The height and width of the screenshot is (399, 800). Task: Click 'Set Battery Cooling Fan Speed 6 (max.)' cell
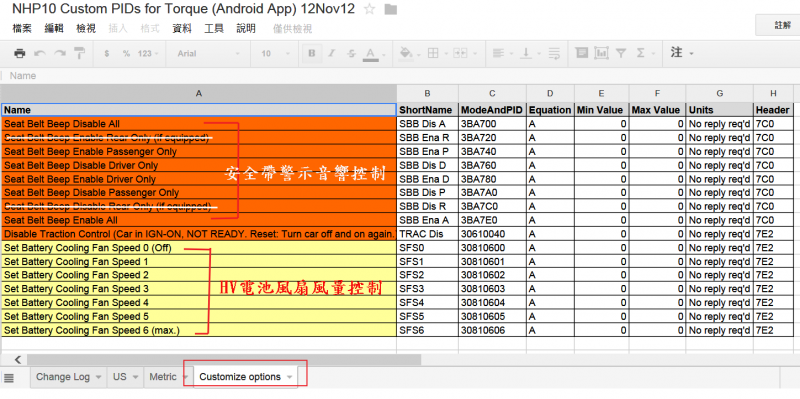tap(198, 330)
